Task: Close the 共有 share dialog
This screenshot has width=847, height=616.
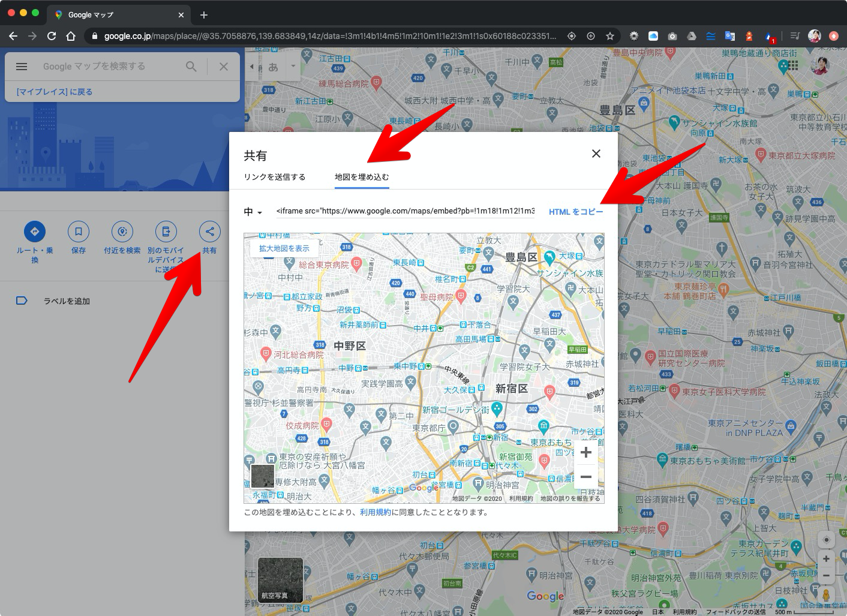Action: pyautogui.click(x=596, y=154)
